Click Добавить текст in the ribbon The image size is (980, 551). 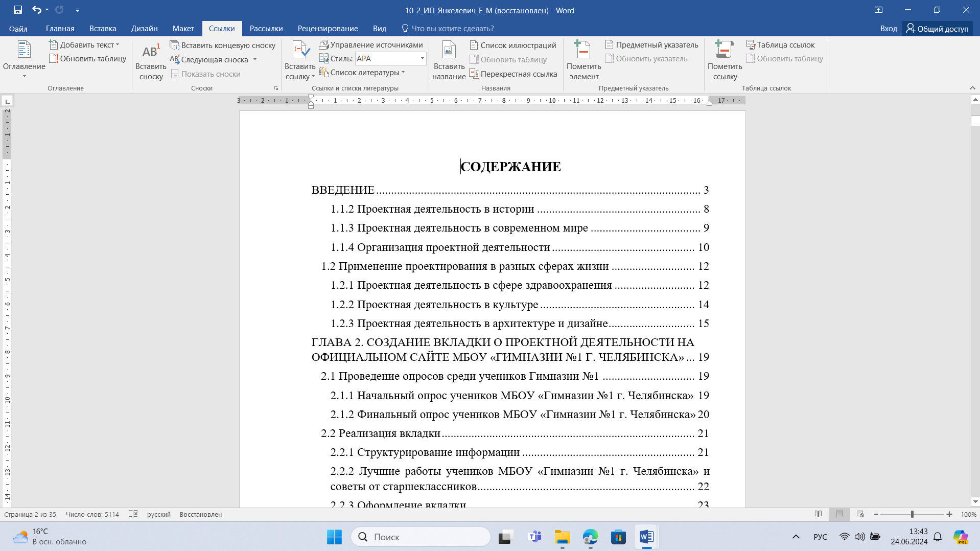[84, 45]
